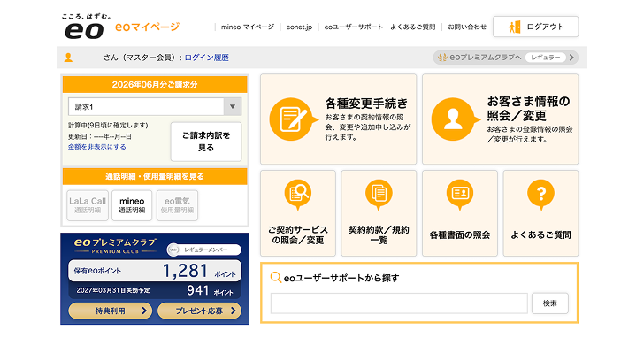The width and height of the screenshot is (644, 338).
Task: Open ご契約サービスの照会／変更 label
Action: tap(298, 234)
